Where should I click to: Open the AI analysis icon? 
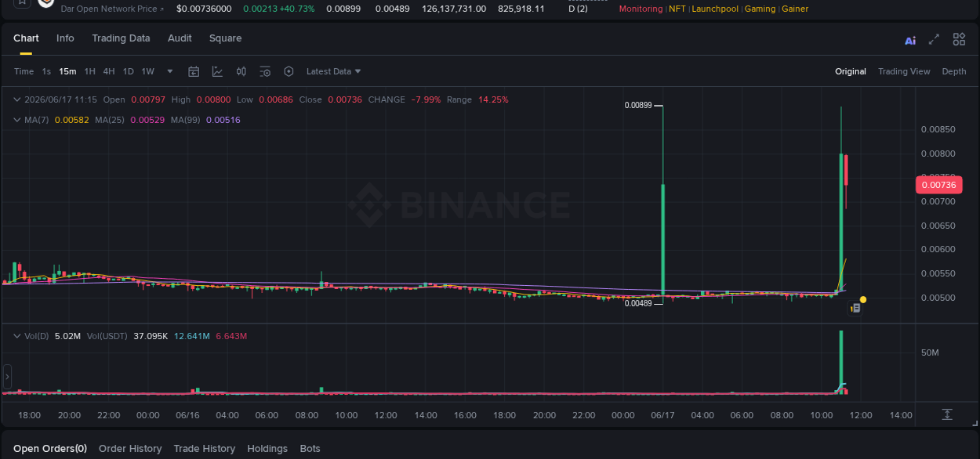pyautogui.click(x=910, y=40)
